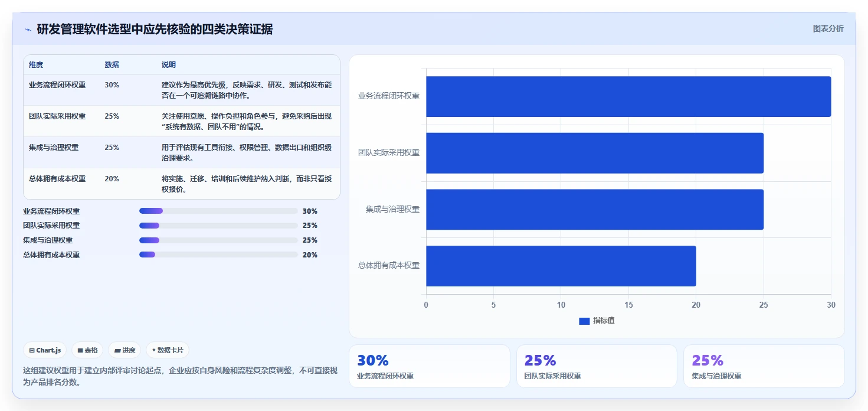Click the 集成与治理权重 label in the progress list
868x411 pixels.
click(48, 240)
